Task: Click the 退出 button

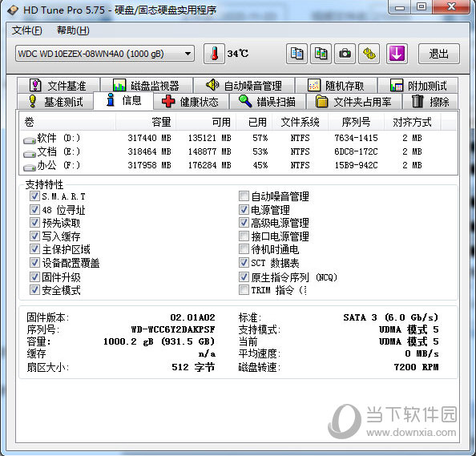Action: 438,54
